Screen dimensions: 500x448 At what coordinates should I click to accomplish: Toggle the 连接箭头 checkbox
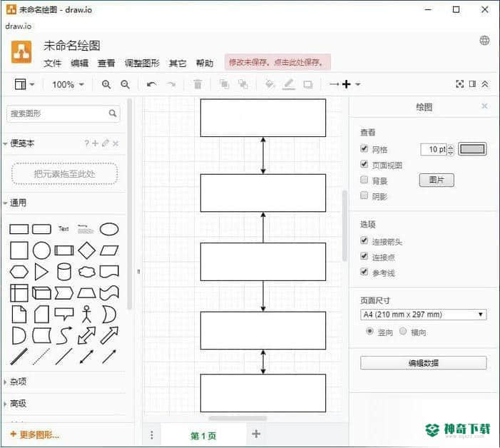pos(364,240)
